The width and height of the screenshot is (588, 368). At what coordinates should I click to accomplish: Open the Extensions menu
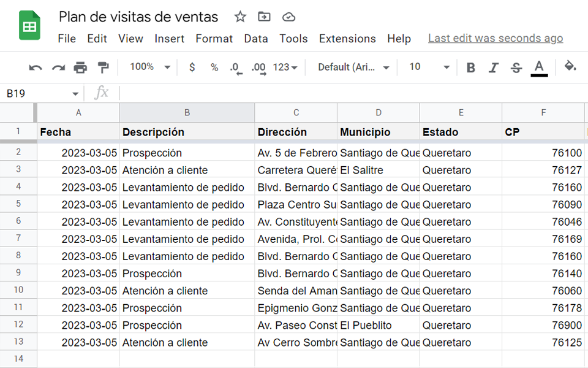tap(347, 39)
